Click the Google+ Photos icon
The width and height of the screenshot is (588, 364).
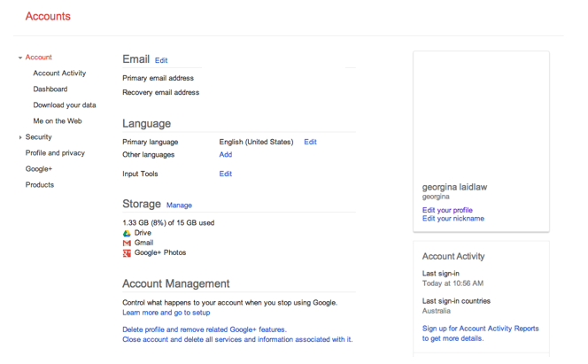127,253
